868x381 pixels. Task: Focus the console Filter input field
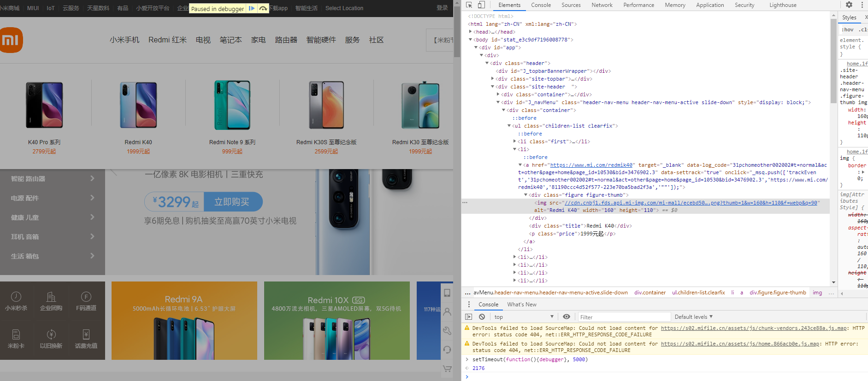pos(624,317)
